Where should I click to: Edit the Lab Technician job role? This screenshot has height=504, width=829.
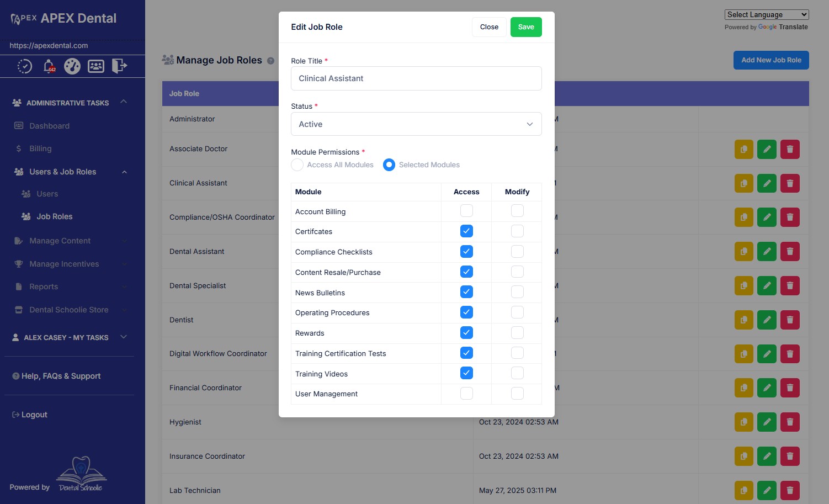[x=767, y=491]
